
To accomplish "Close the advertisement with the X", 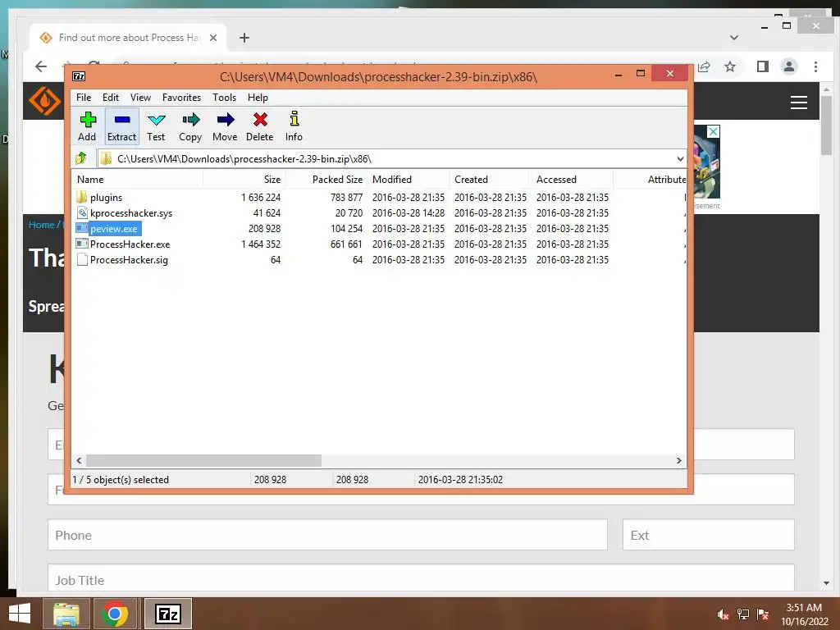I will [x=713, y=131].
